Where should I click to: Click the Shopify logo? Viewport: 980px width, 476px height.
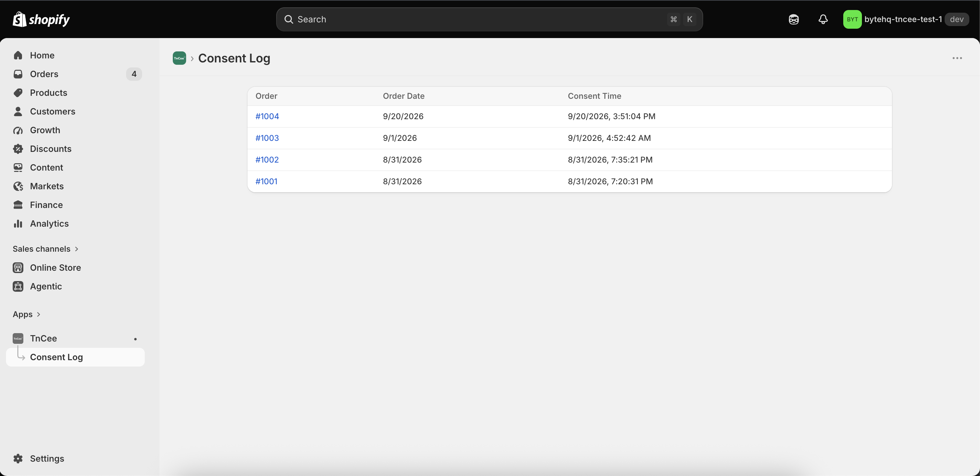pos(41,19)
